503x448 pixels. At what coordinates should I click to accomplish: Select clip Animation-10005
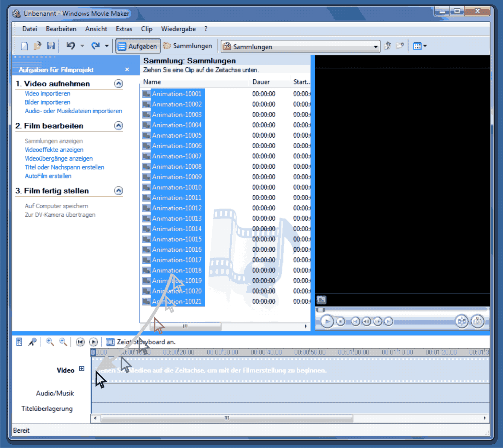point(177,135)
